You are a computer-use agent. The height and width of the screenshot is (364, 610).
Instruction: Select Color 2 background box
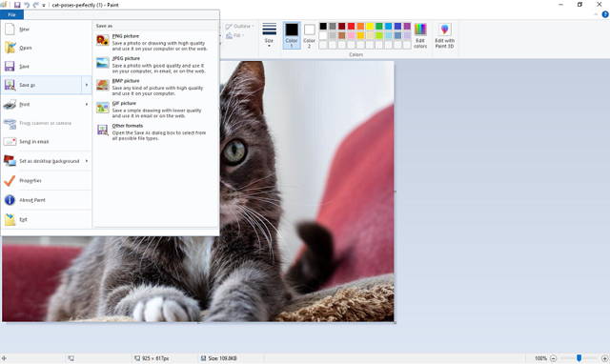click(309, 35)
